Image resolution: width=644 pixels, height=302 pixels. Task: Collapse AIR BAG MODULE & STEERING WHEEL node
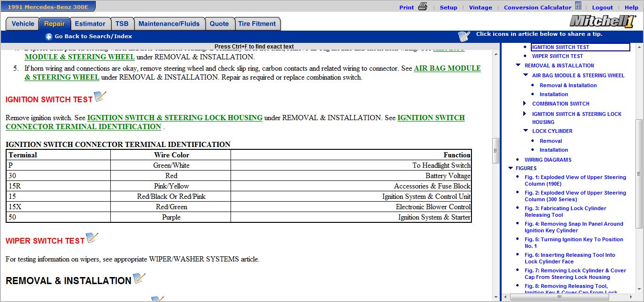click(x=526, y=75)
